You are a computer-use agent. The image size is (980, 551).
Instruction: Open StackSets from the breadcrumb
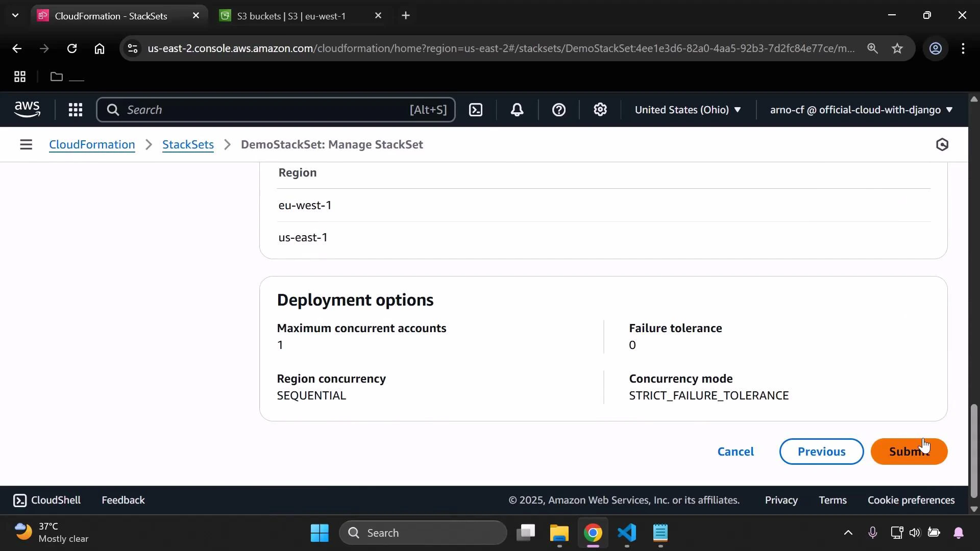tap(188, 144)
